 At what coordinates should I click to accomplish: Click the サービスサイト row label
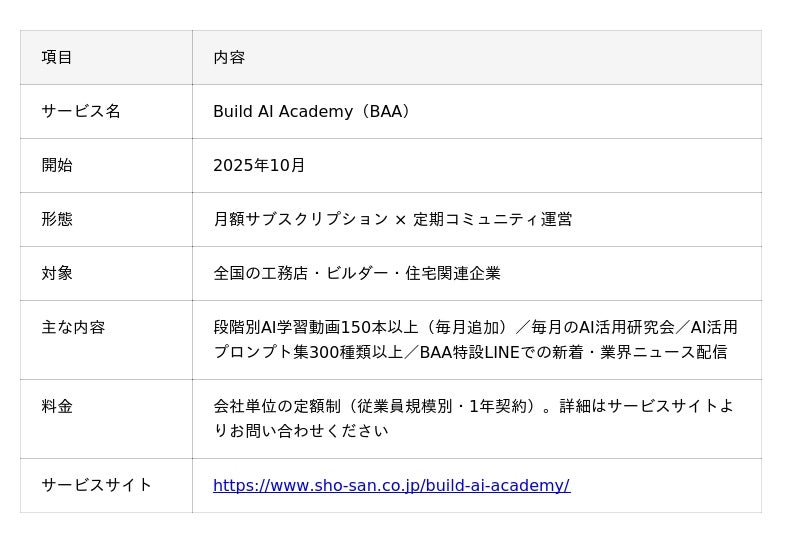(x=97, y=485)
